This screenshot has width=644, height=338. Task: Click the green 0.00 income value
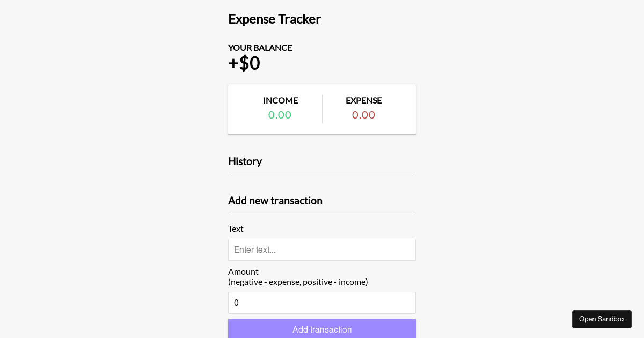click(x=280, y=114)
